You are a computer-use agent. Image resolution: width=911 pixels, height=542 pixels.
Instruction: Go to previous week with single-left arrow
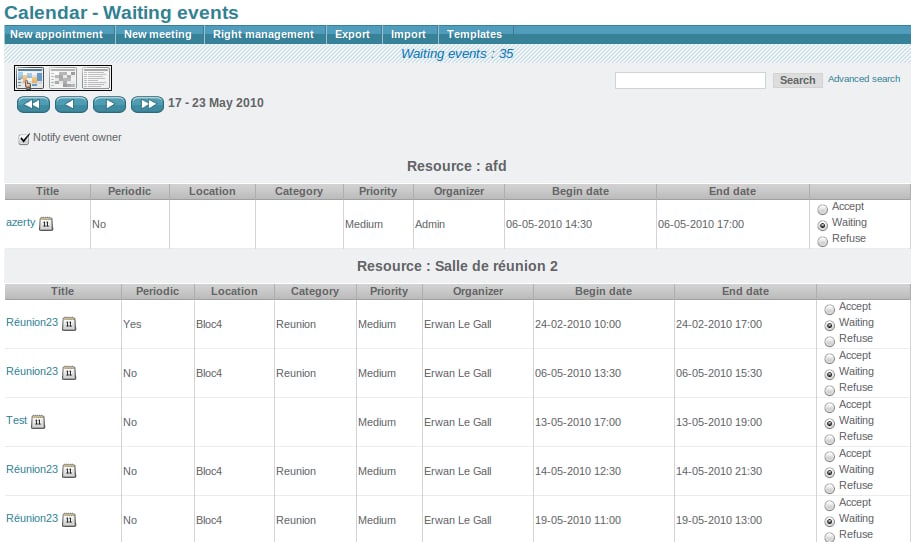click(71, 104)
